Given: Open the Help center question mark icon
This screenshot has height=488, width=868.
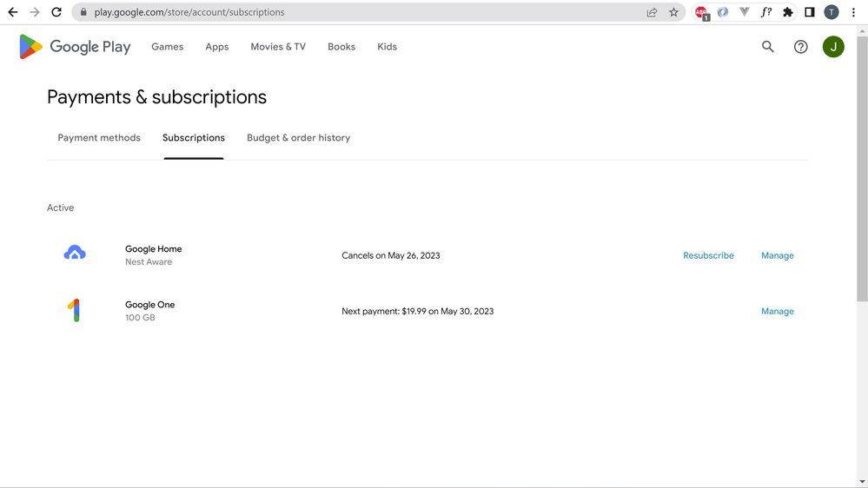Looking at the screenshot, I should click(800, 47).
